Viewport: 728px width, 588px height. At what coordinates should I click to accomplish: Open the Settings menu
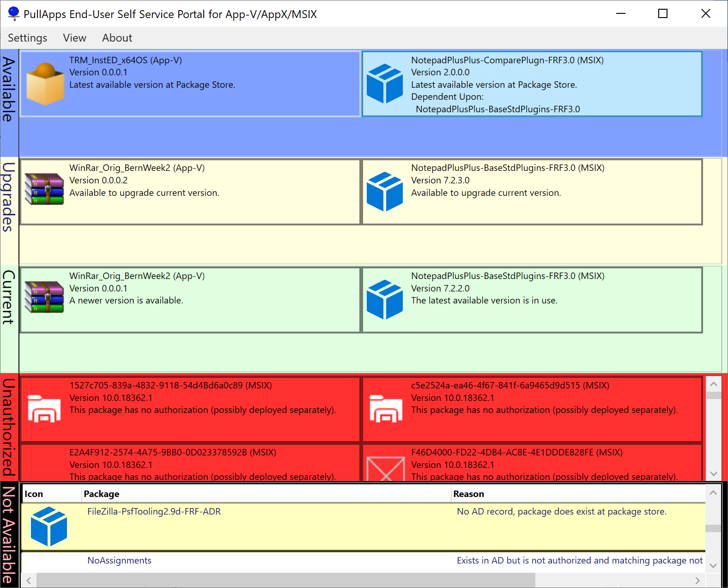[27, 38]
